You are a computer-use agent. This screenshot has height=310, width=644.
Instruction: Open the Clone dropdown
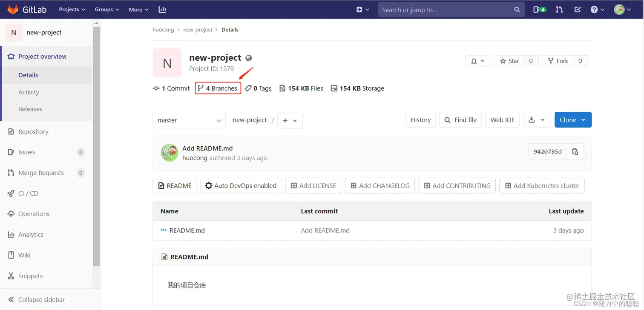coord(573,120)
